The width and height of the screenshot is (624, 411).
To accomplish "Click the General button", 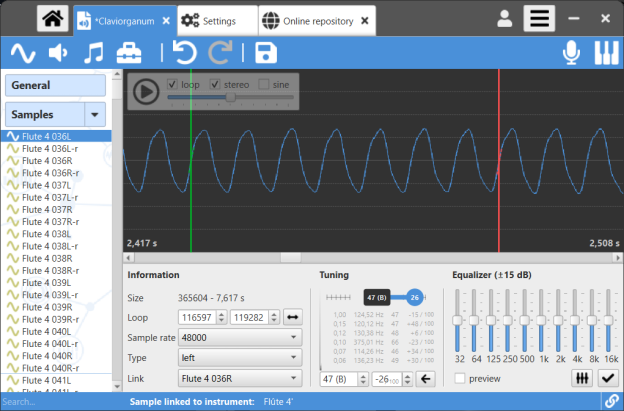I will (x=56, y=86).
